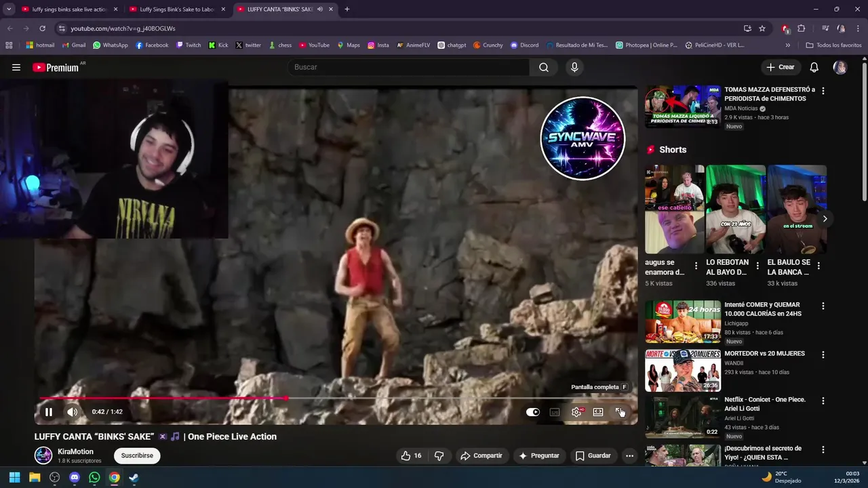
Task: Open tab search dropdown arrow
Action: [x=9, y=9]
